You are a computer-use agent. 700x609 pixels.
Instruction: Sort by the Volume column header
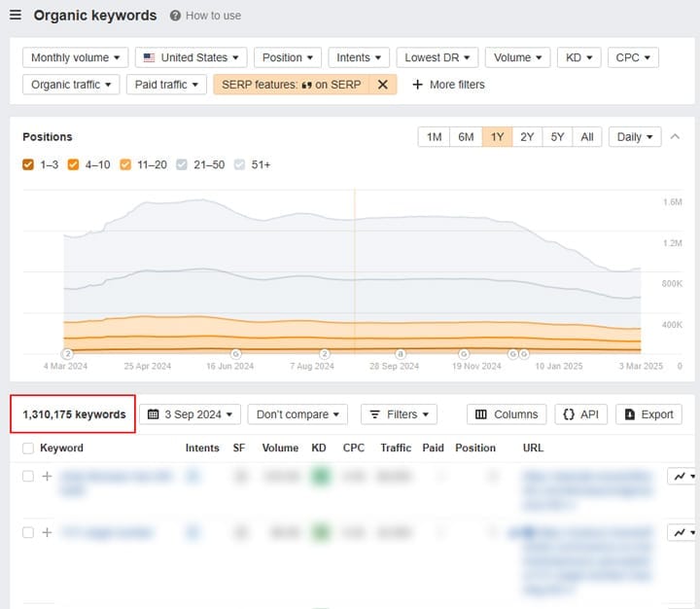[280, 448]
